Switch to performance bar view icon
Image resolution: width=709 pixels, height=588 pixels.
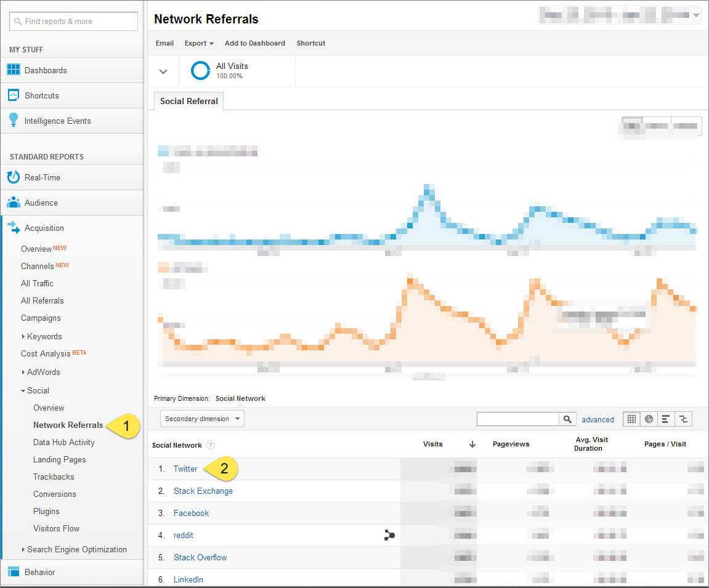(x=666, y=419)
